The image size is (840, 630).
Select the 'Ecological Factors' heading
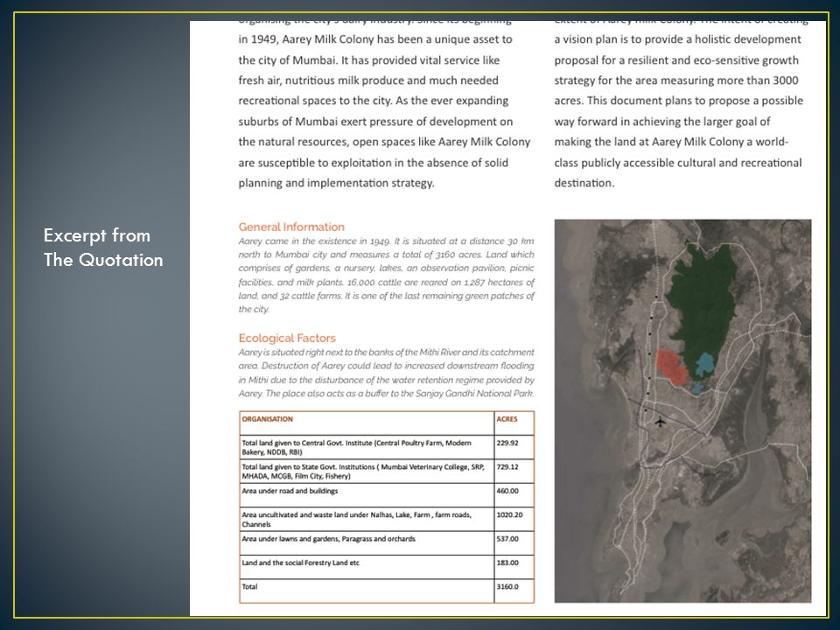(287, 338)
